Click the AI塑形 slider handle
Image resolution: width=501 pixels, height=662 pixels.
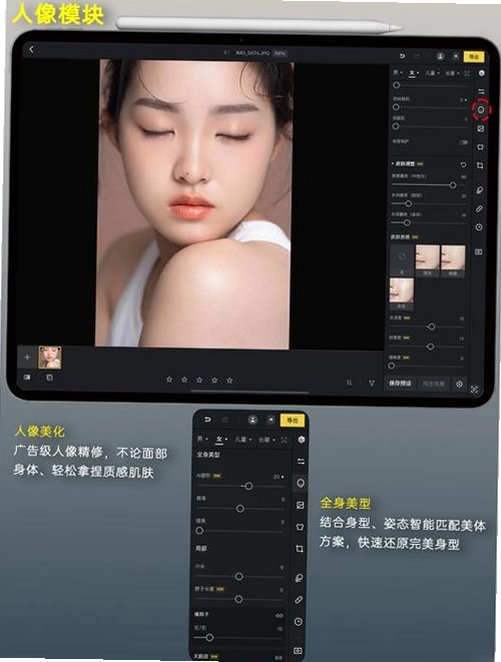[x=249, y=486]
